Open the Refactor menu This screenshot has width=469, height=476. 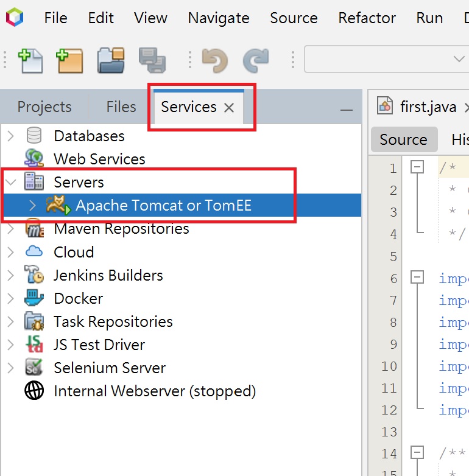coord(367,18)
